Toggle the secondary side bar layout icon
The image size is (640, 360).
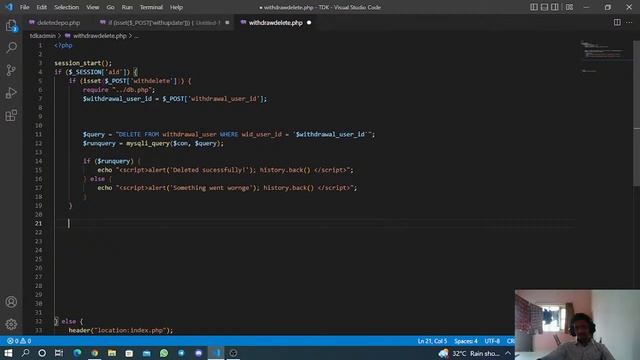tap(555, 7)
